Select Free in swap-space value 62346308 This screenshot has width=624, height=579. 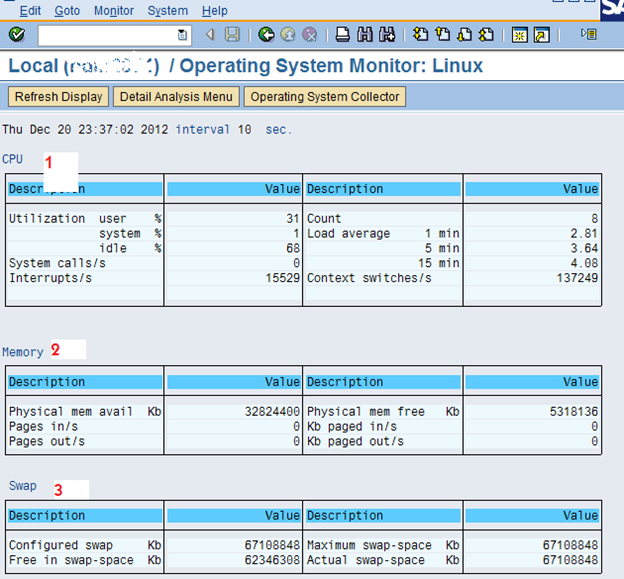272,560
